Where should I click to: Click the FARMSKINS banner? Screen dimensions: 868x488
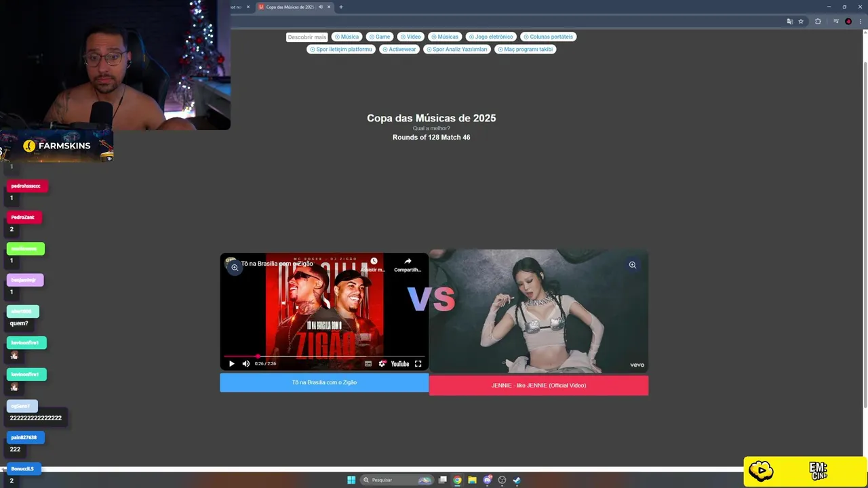pos(56,146)
